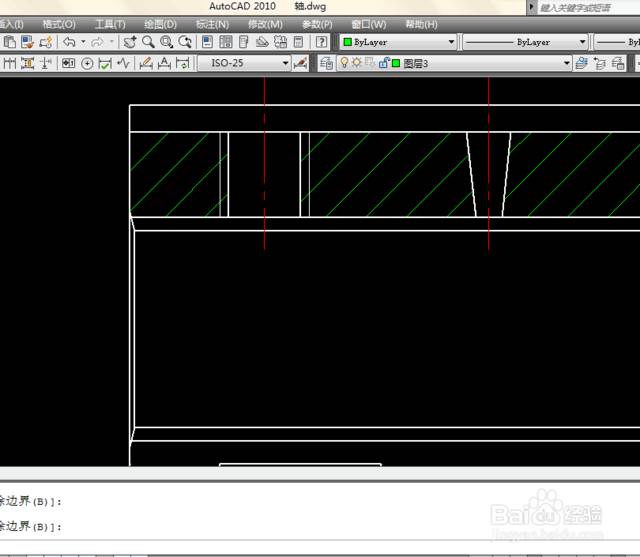
Task: Toggle viewport freeze icon for 图层3
Action: pyautogui.click(x=370, y=63)
